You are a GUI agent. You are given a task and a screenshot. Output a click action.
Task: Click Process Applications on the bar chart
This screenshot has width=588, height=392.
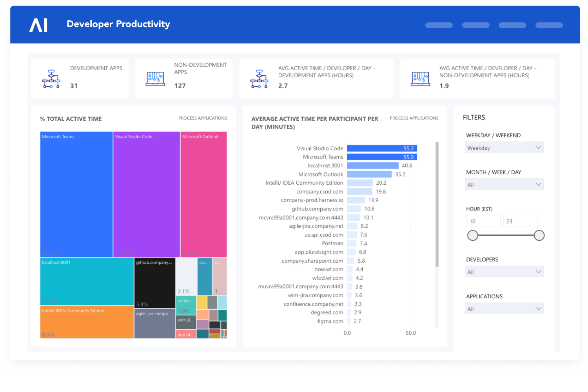414,118
